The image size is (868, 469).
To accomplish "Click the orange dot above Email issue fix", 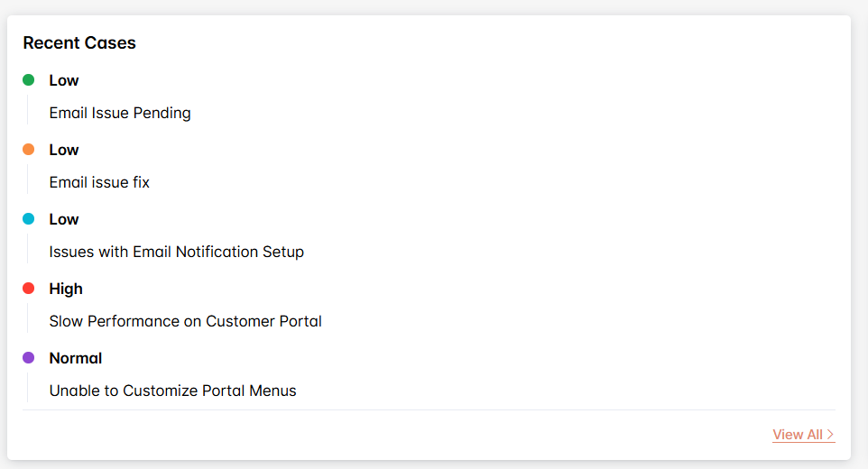I will click(28, 150).
